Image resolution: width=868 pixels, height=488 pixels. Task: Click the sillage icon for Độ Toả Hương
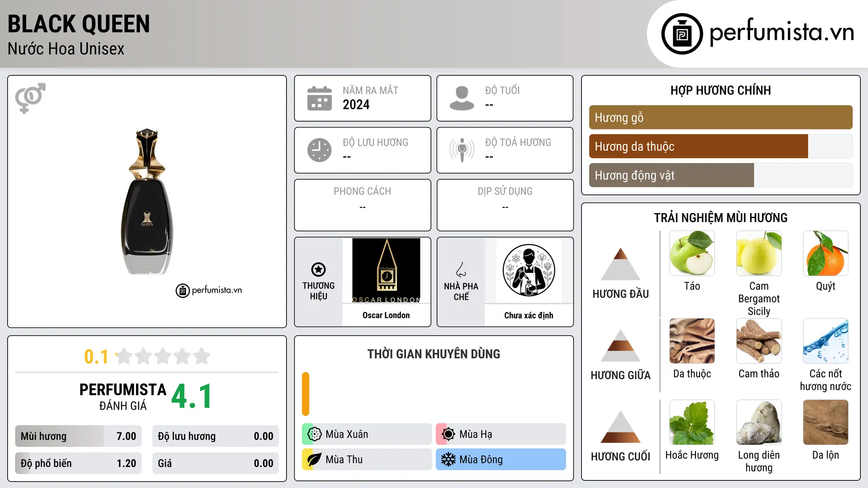(462, 150)
